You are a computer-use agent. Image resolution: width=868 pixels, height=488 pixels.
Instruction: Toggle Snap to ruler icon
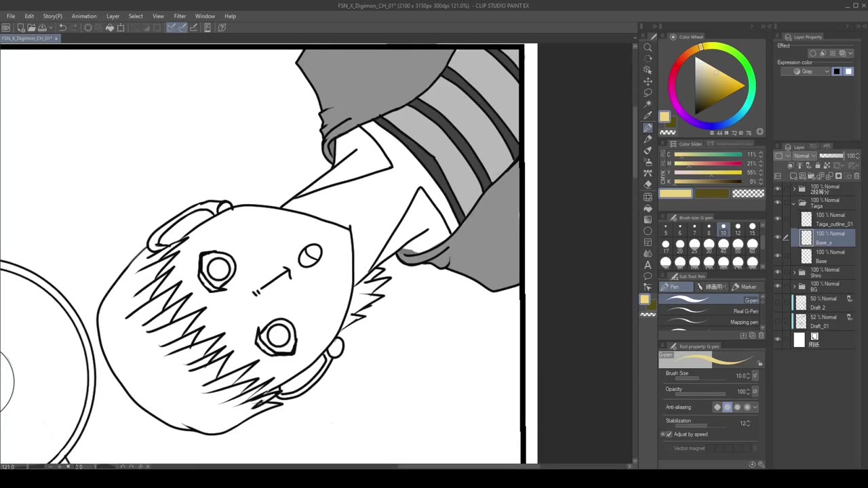(x=172, y=28)
